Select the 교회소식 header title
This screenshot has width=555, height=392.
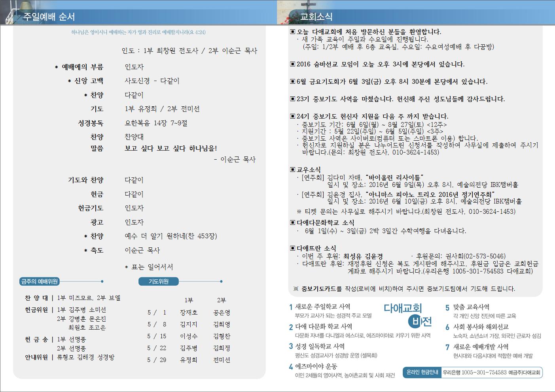(x=316, y=17)
